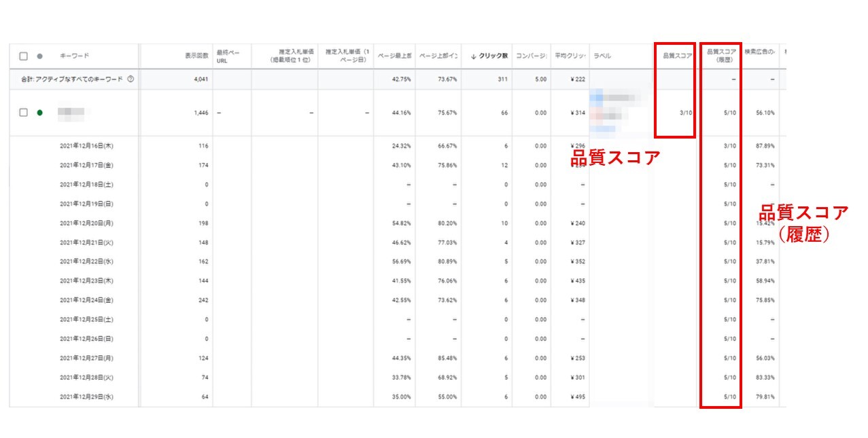Select the 2021年12月16日(木) date row

pos(86,146)
